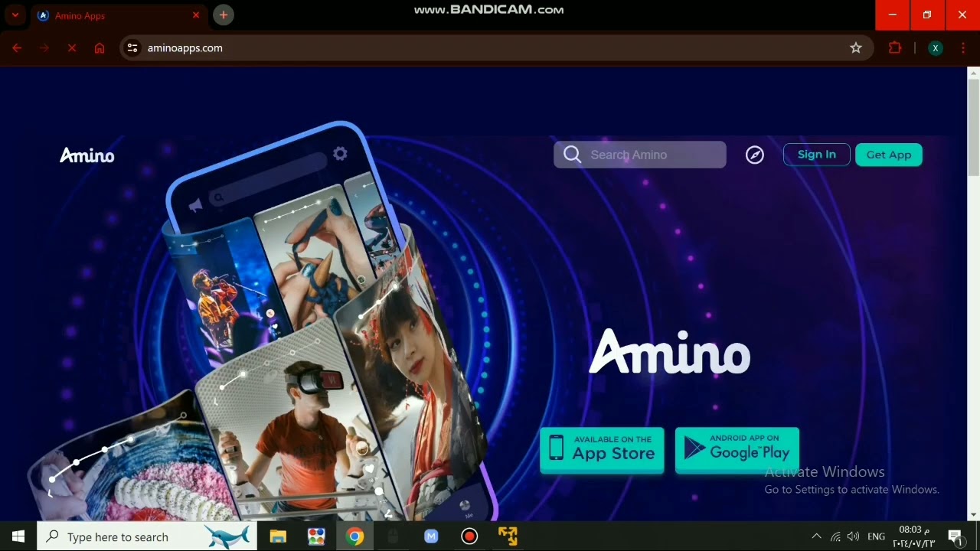Viewport: 980px width, 551px height.
Task: Bookmark this page with the star
Action: point(856,48)
